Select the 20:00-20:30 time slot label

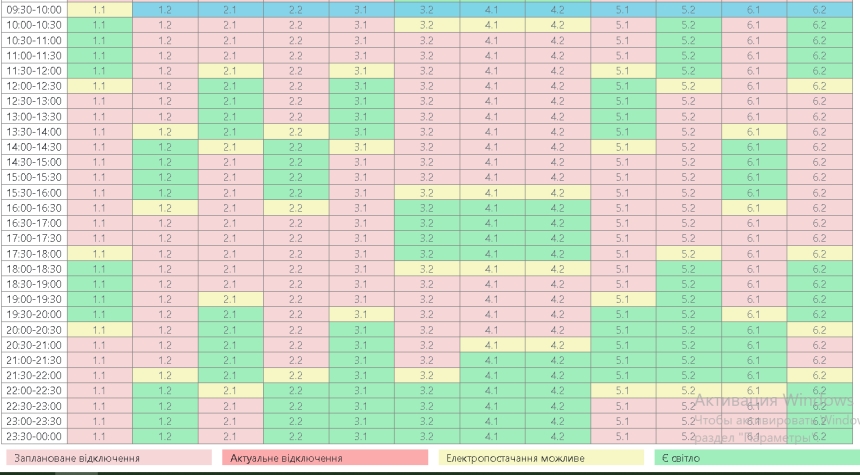click(33, 330)
